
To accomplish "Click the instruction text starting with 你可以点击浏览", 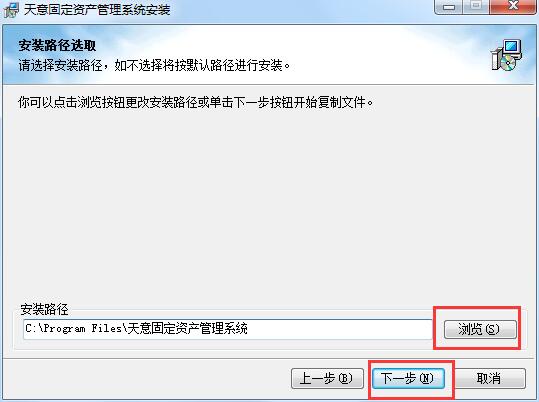I will (196, 102).
